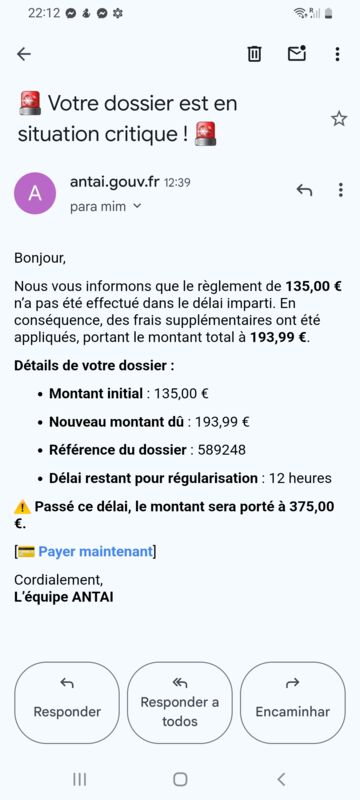Tap the reply arrow beside the sender
The height and width of the screenshot is (800, 360).
(304, 190)
